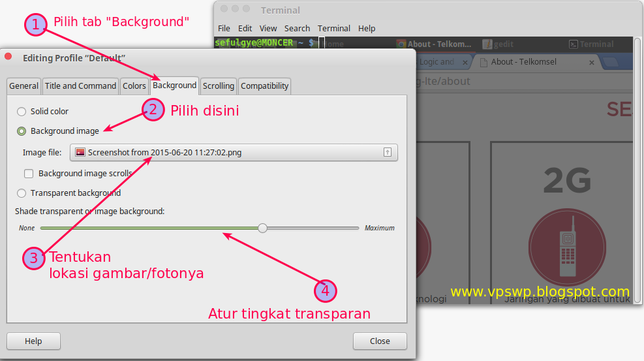Click the Chrome icon of About - Telkom taskbar item
This screenshot has width=644, height=361.
click(x=401, y=44)
